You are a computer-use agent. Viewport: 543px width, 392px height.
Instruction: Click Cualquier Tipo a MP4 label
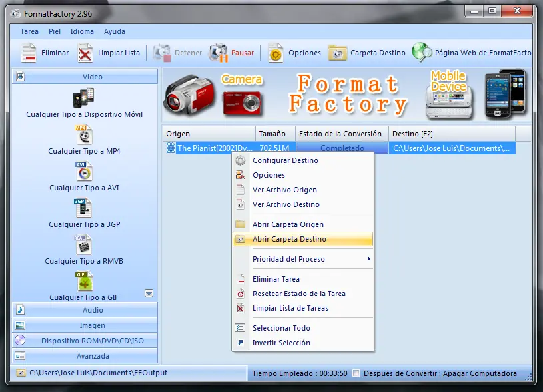pyautogui.click(x=84, y=151)
